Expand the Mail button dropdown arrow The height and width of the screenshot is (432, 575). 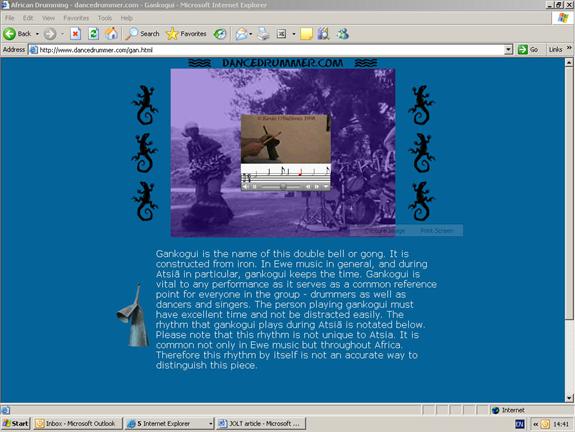pyautogui.click(x=250, y=34)
